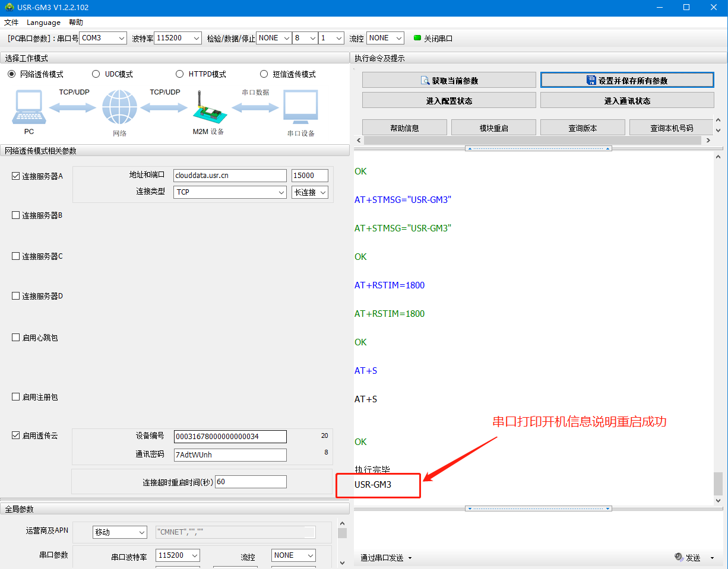This screenshot has width=728, height=569.
Task: Open the 运营商 移动 dropdown
Action: coord(119,532)
